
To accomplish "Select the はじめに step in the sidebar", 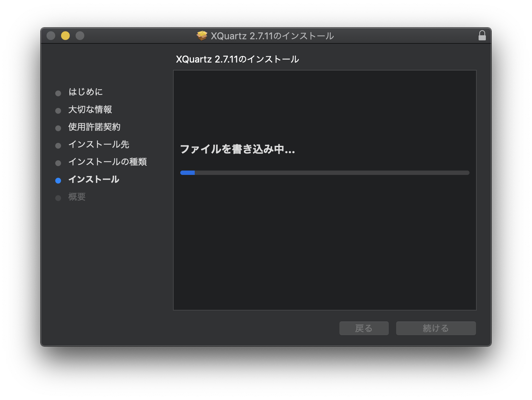I will 85,92.
